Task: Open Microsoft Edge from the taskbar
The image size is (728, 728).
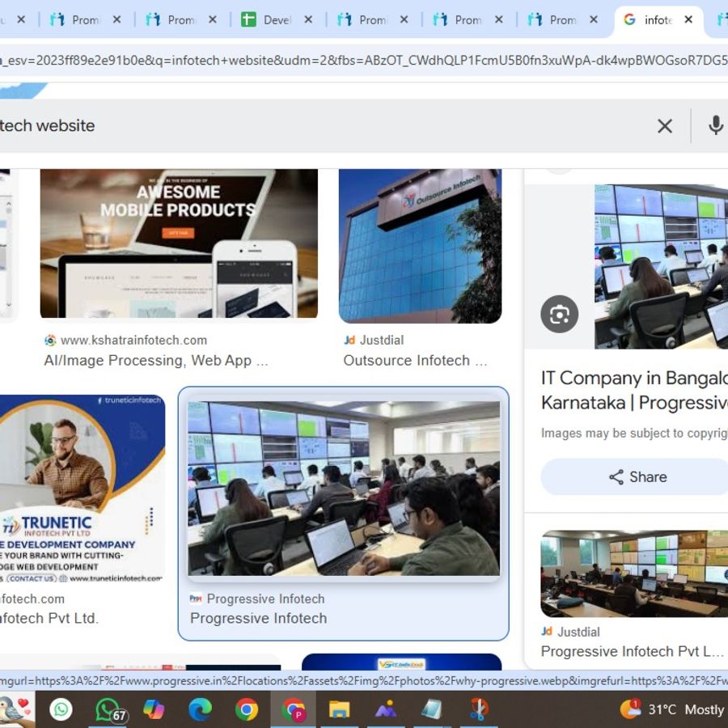Action: [x=200, y=709]
